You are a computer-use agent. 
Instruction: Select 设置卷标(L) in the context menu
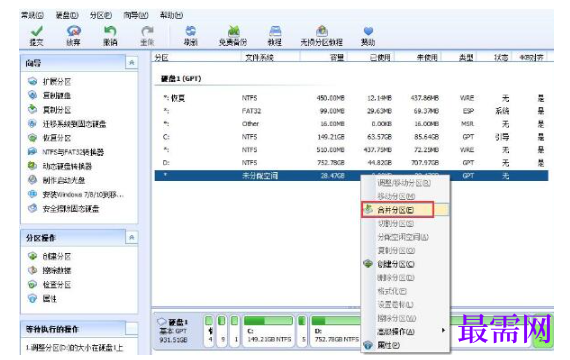pos(405,305)
